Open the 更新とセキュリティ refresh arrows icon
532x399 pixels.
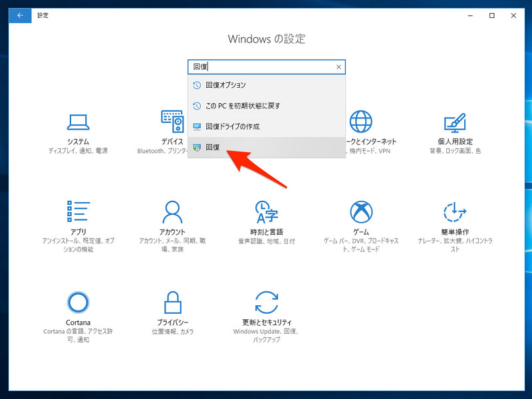point(267,302)
